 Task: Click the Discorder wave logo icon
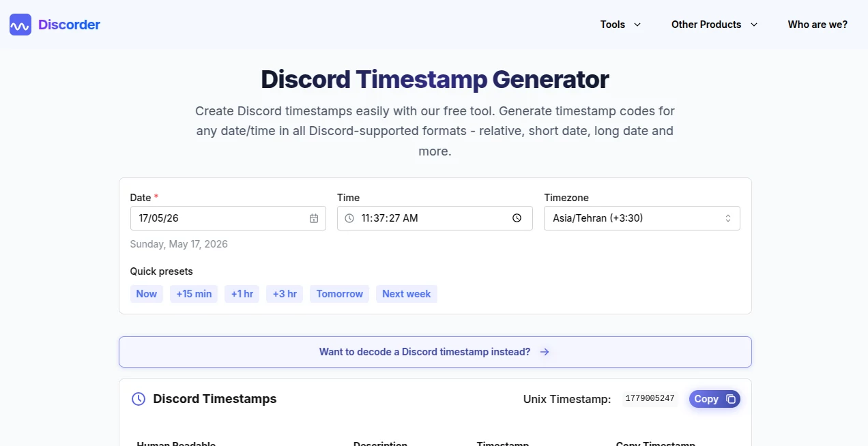point(20,25)
